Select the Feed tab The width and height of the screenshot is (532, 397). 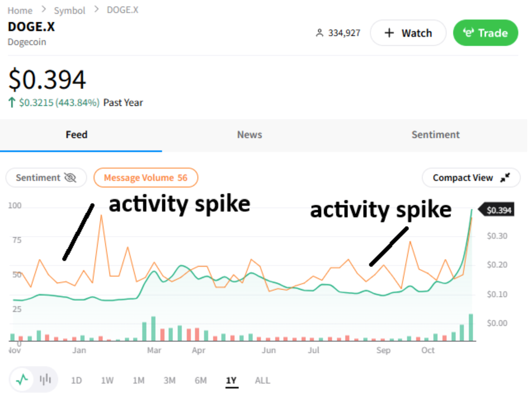(76, 135)
